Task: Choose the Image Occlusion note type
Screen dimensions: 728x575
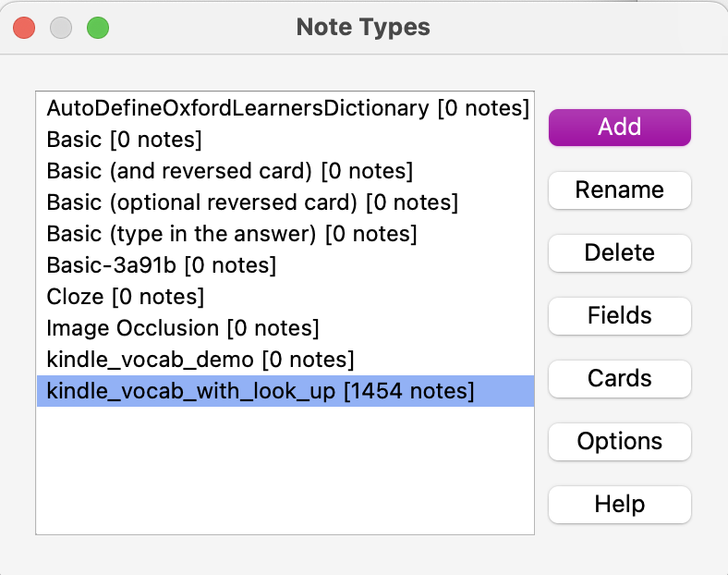Action: point(182,328)
